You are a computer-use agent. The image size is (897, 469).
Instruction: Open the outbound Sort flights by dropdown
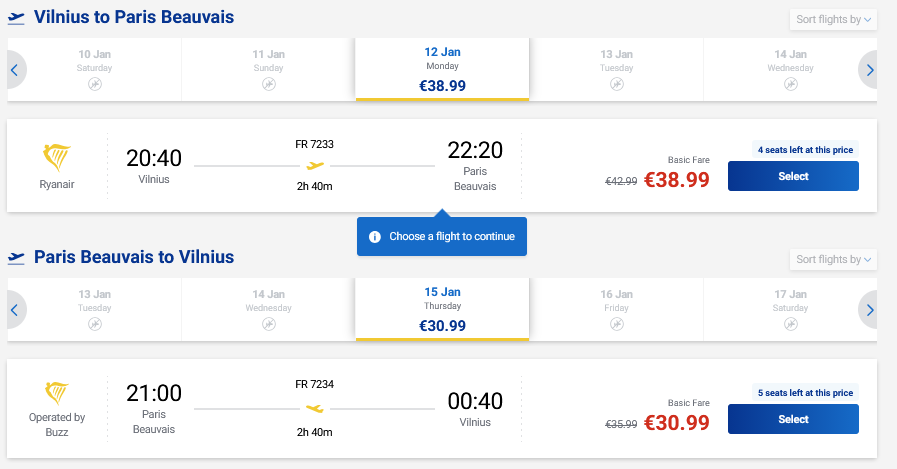834,19
